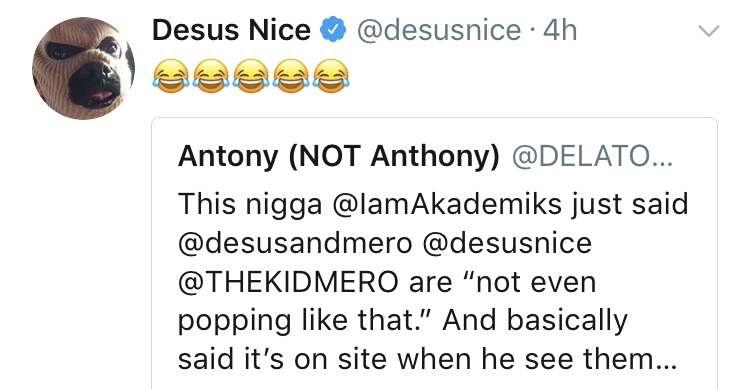Viewport: 750px width, 389px height.
Task: Click the 4h tweet timestamp
Action: [560, 30]
